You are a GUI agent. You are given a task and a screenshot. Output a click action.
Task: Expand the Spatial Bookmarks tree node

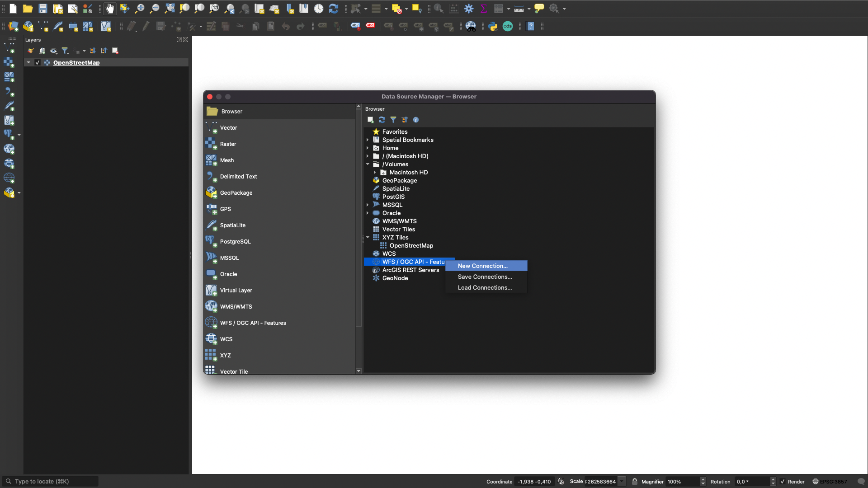coord(368,140)
